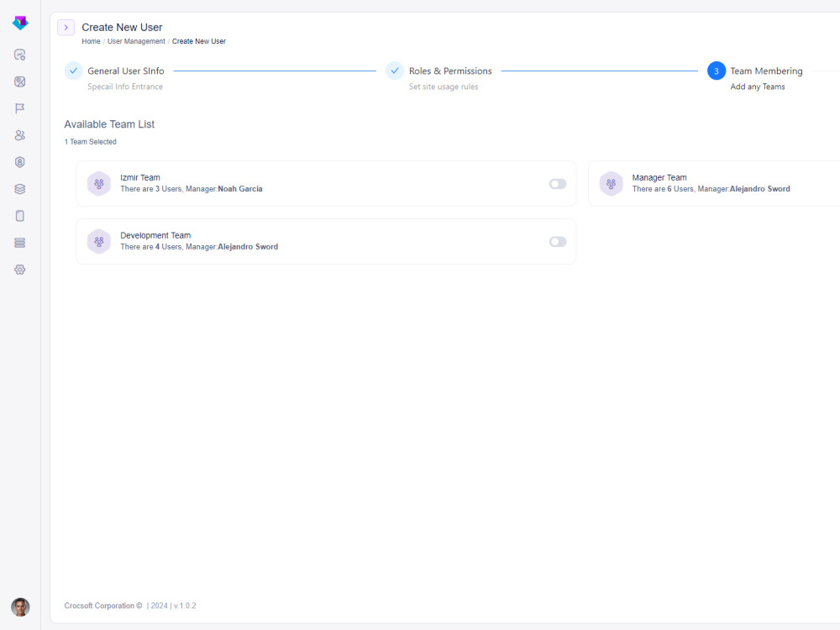This screenshot has height=630, width=840.
Task: Click the step 3 number circle
Action: [x=717, y=71]
